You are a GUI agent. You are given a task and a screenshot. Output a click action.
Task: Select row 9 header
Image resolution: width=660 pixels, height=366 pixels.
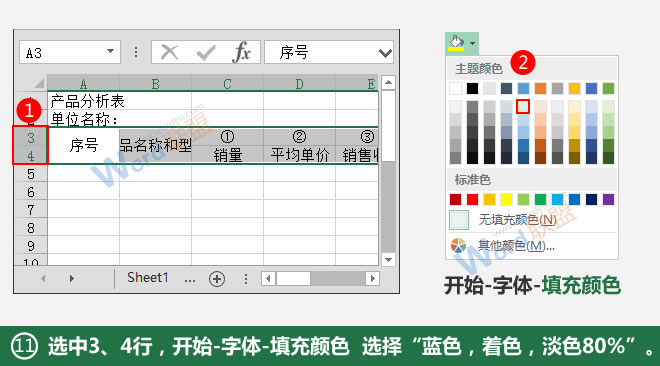coord(31,246)
